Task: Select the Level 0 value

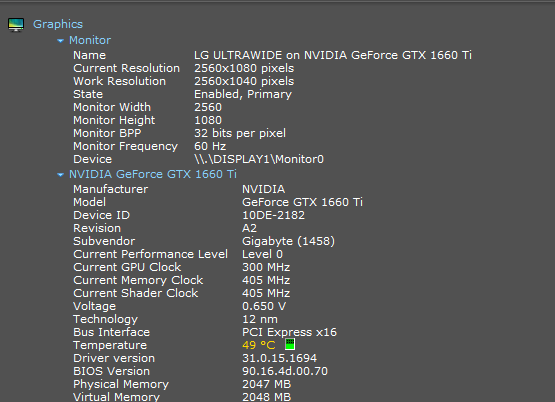Action: (262, 254)
